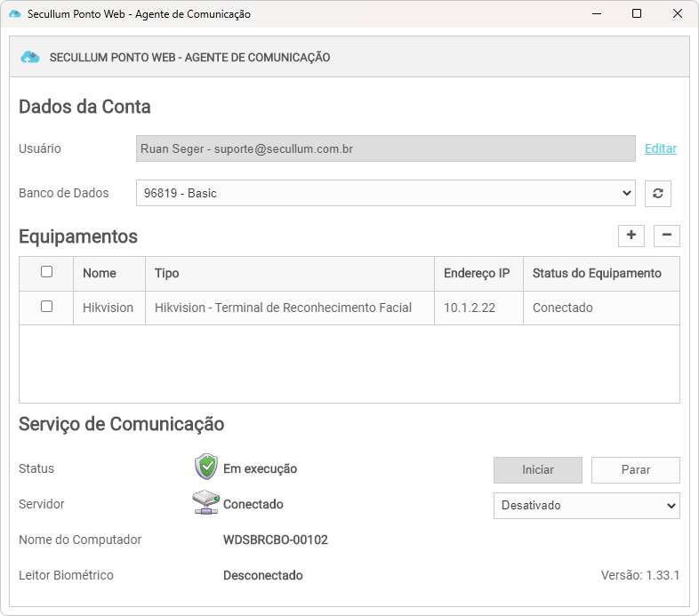Image resolution: width=699 pixels, height=616 pixels.
Task: Sort by the Nome column header
Action: click(x=100, y=273)
